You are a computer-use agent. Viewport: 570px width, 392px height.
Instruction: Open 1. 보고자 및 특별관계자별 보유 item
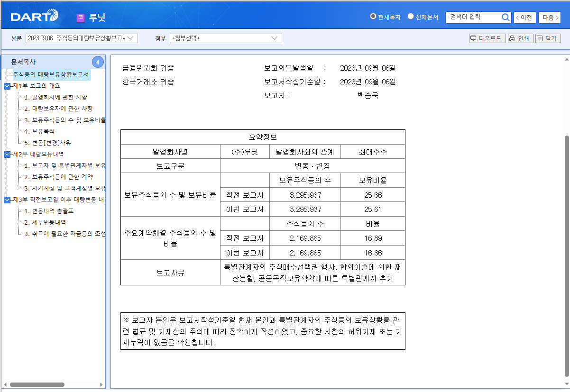[x=64, y=165]
